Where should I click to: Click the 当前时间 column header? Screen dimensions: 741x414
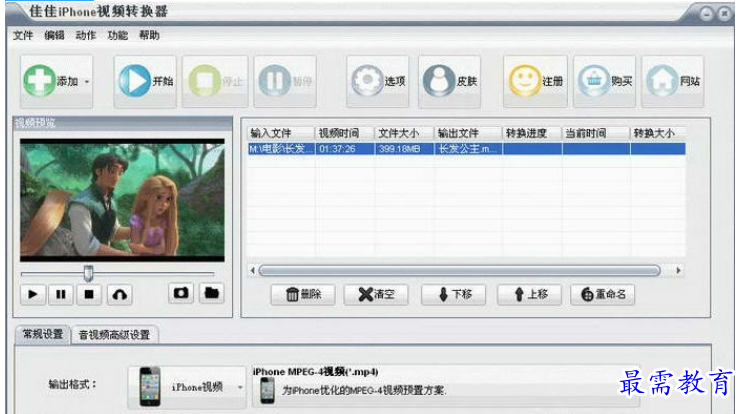[596, 133]
